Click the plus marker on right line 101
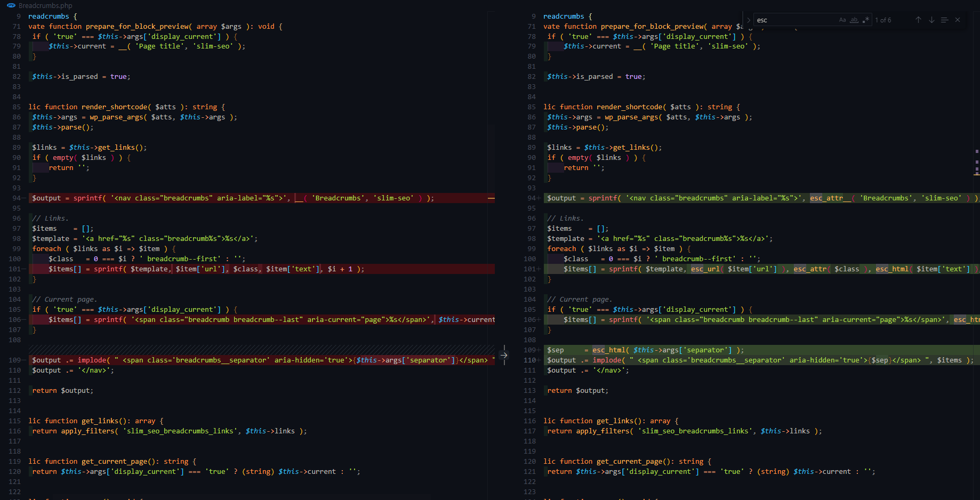 pyautogui.click(x=539, y=269)
